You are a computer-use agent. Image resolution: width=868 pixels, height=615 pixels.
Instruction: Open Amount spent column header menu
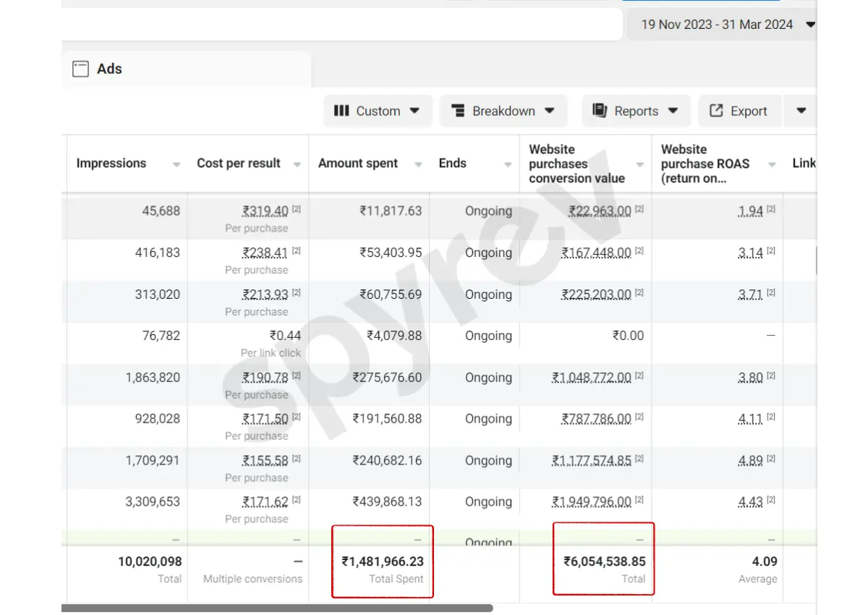pyautogui.click(x=417, y=165)
